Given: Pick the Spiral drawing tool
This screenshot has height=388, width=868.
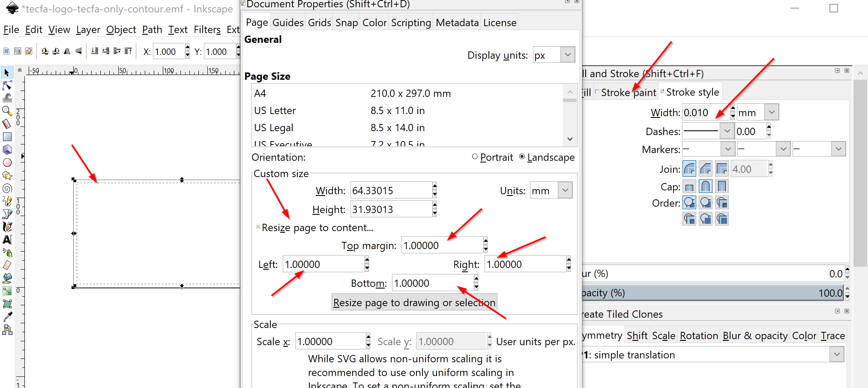Looking at the screenshot, I should pyautogui.click(x=7, y=188).
